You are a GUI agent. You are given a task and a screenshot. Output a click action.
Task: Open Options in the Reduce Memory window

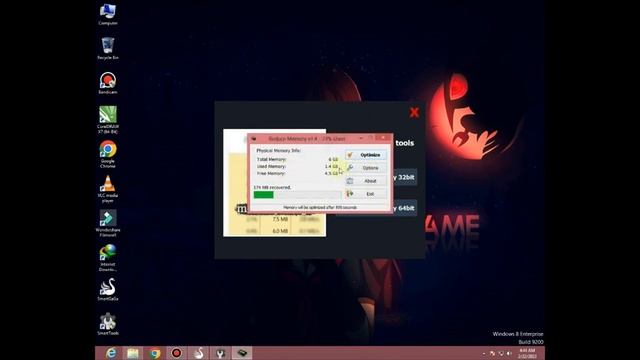(x=366, y=168)
